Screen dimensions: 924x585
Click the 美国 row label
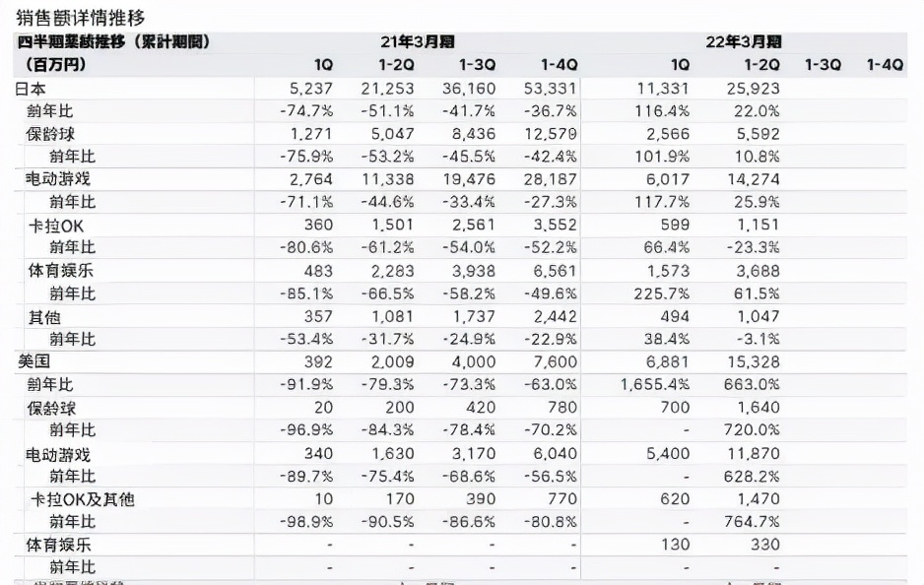(31, 361)
